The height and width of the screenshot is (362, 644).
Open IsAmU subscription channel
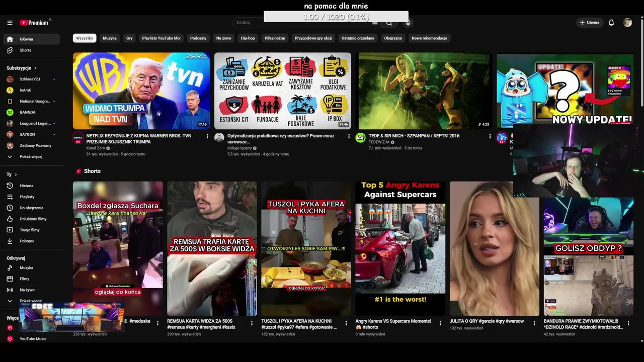32,90
